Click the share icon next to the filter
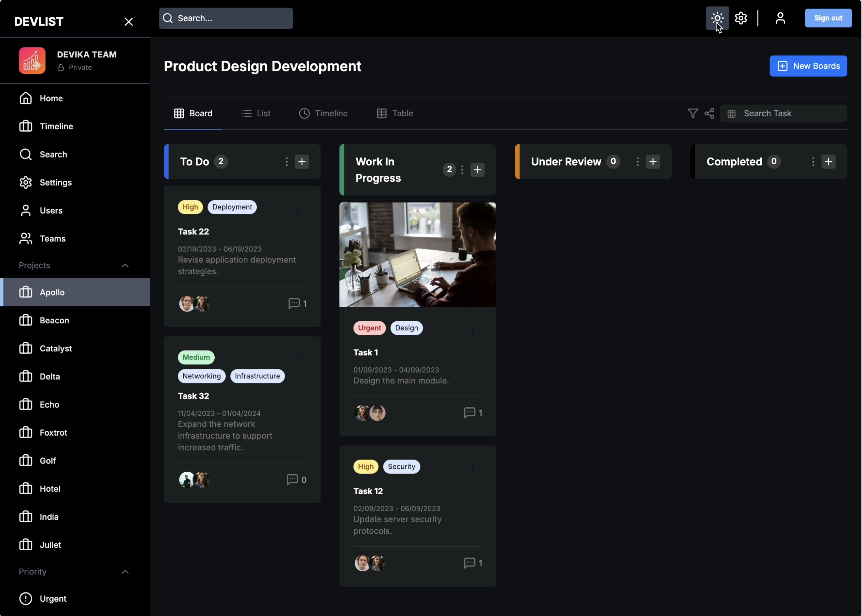This screenshot has height=616, width=862. (x=709, y=113)
